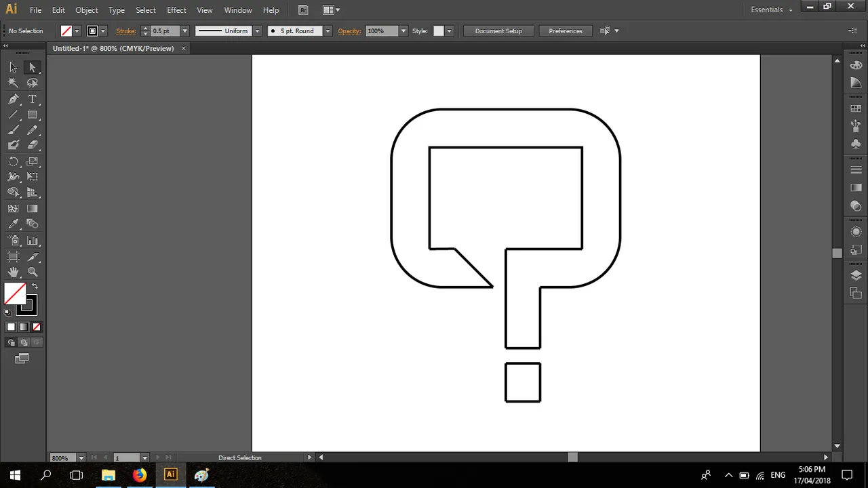Viewport: 868px width, 488px height.
Task: Select the Shape Builder tool
Action: point(13,192)
